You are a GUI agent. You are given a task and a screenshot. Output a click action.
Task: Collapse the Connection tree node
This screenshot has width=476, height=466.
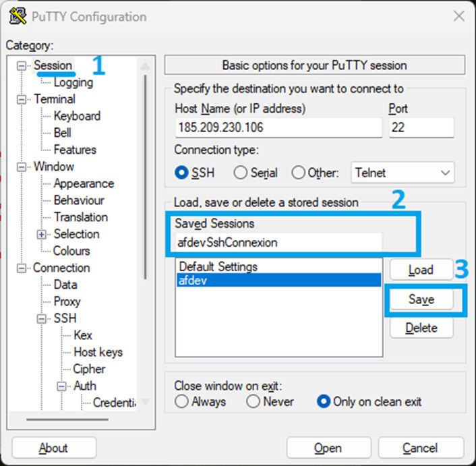click(x=22, y=268)
